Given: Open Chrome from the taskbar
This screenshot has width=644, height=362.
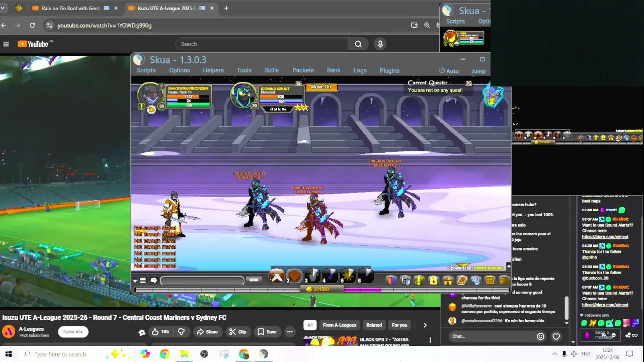Looking at the screenshot, I should (165, 354).
